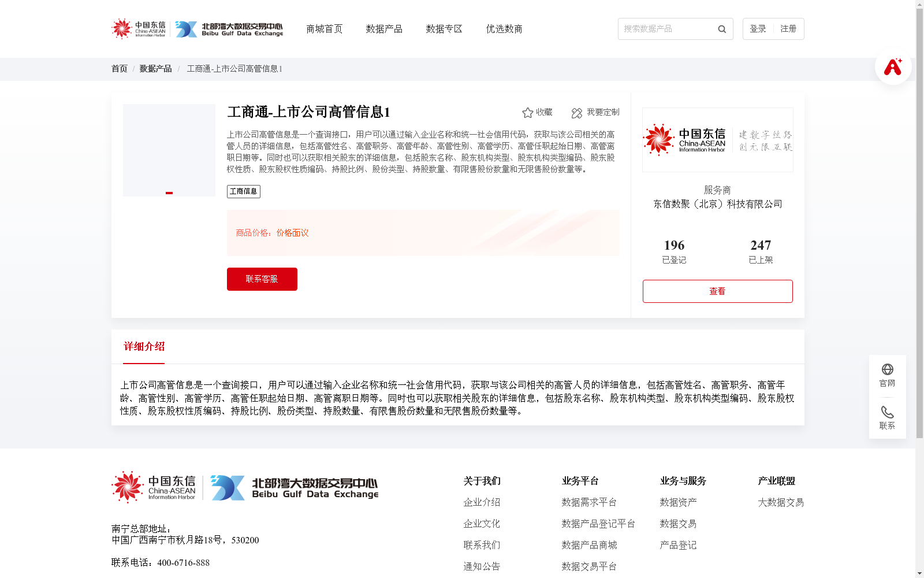924x578 pixels.
Task: Open the 商城首页 menu item
Action: click(323, 28)
